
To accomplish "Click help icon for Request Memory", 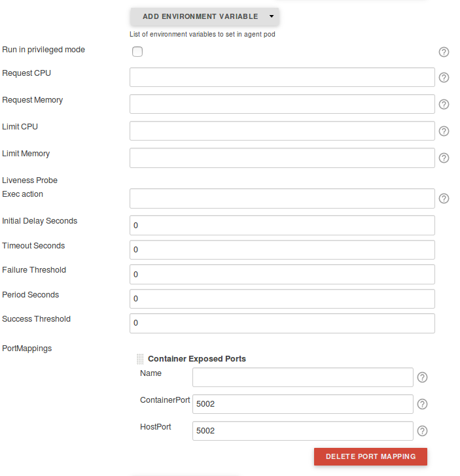I will point(444,104).
